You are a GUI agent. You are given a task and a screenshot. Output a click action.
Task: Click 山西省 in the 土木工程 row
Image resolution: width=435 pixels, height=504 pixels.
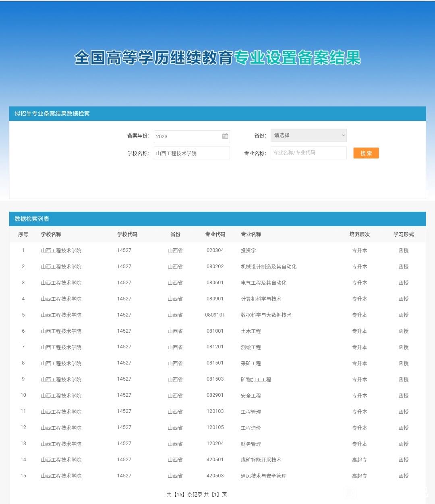(x=175, y=331)
